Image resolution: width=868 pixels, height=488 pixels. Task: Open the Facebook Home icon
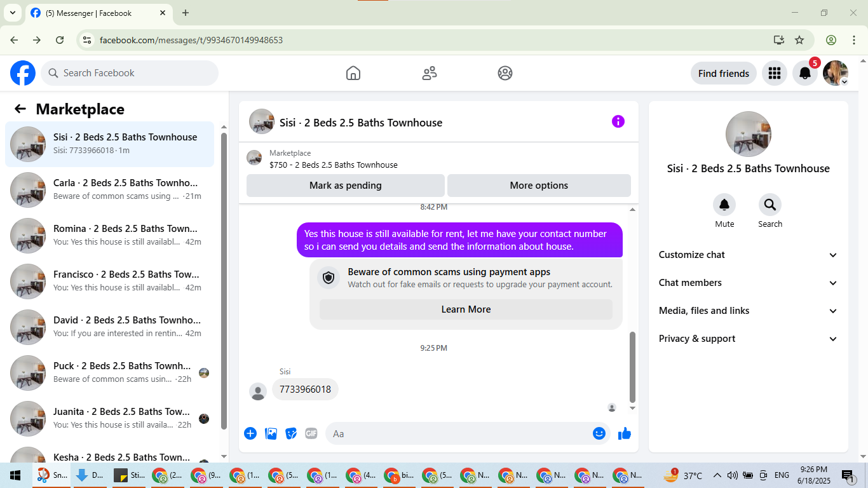pyautogui.click(x=353, y=73)
